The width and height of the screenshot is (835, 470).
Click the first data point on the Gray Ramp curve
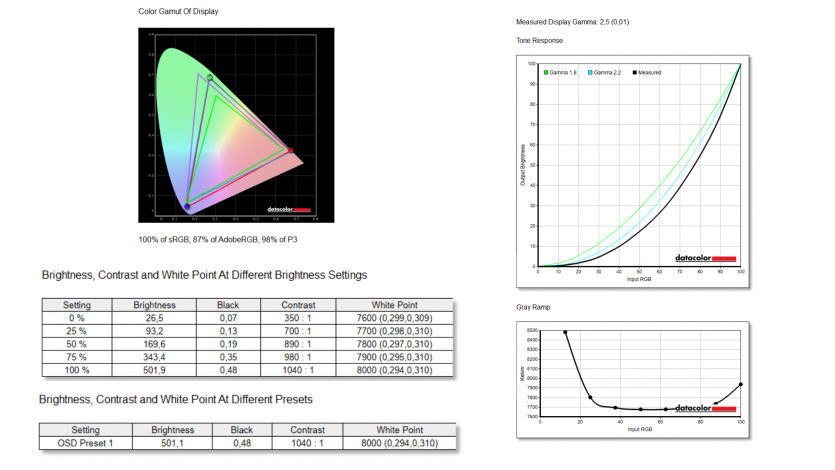coord(565,332)
